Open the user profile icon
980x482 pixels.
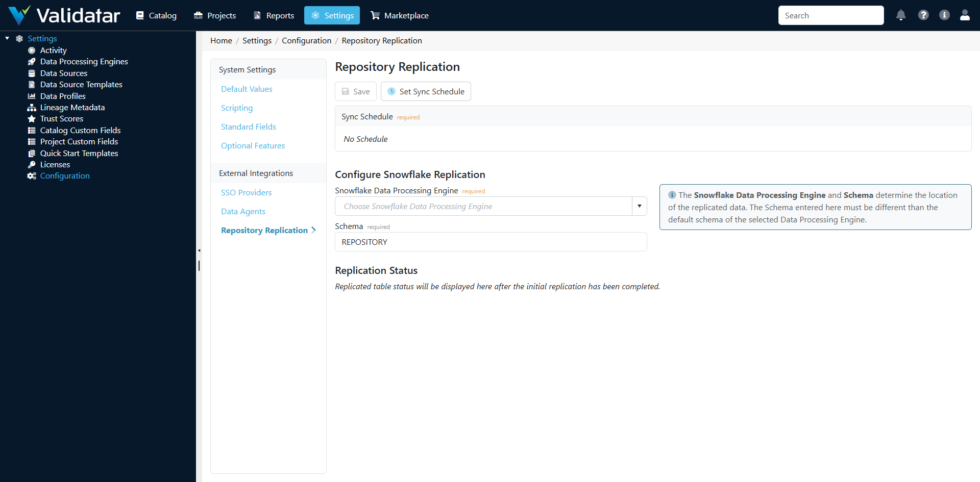pyautogui.click(x=965, y=15)
